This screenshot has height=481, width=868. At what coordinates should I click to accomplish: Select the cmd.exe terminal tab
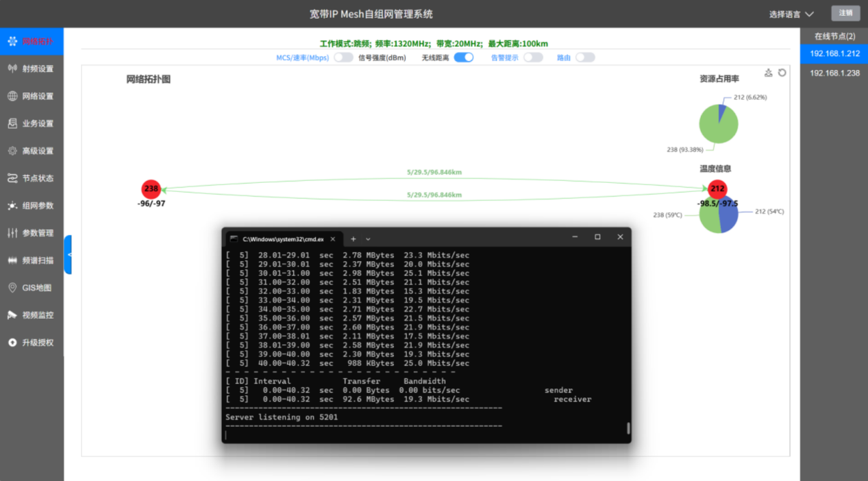(284, 239)
